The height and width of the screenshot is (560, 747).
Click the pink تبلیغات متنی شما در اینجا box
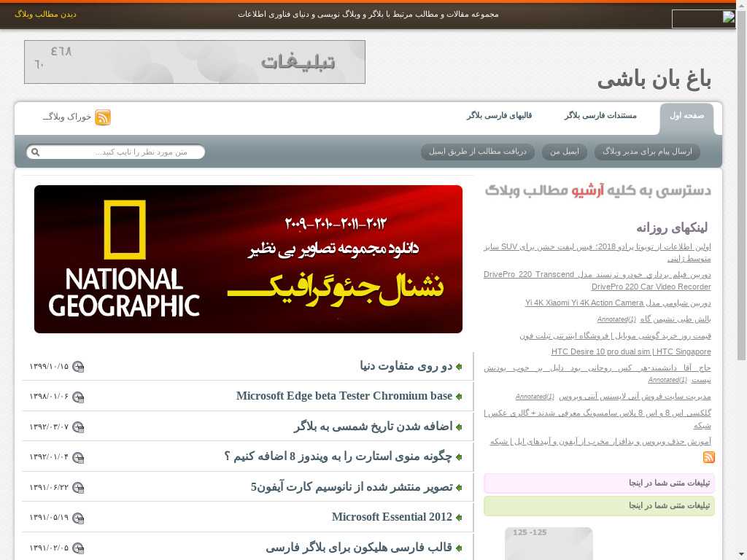599,483
